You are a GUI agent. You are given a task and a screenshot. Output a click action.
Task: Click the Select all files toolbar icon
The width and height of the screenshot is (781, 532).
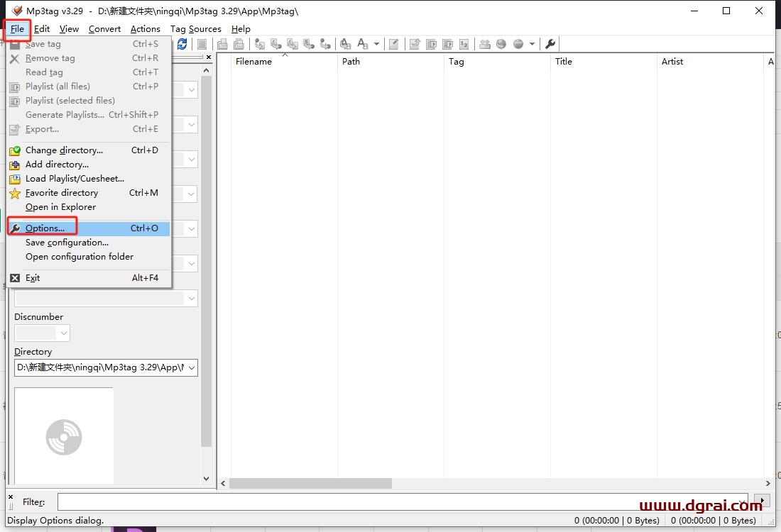pyautogui.click(x=202, y=44)
